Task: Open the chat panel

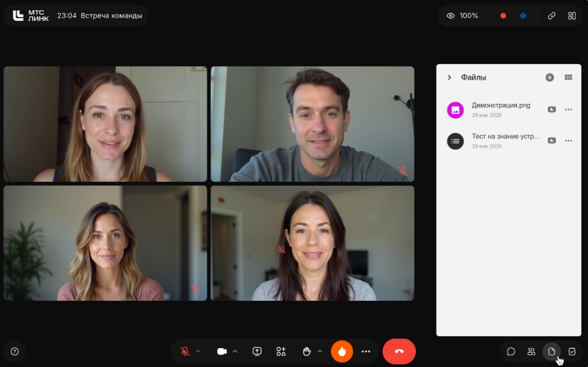Action: click(x=511, y=351)
